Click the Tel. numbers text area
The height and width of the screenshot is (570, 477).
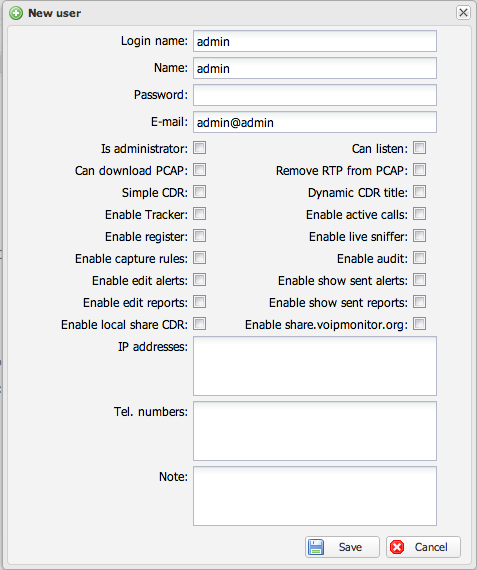point(315,431)
